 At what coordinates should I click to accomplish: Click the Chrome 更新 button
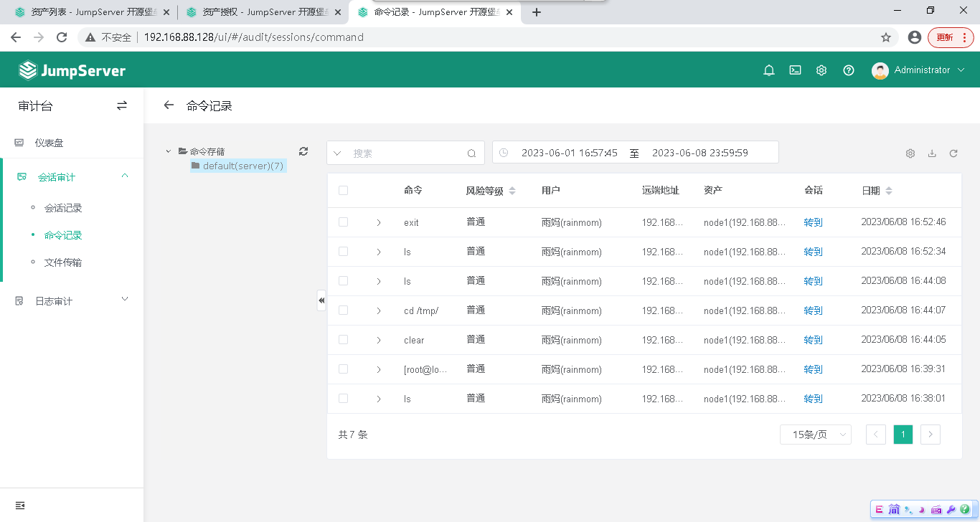[951, 37]
